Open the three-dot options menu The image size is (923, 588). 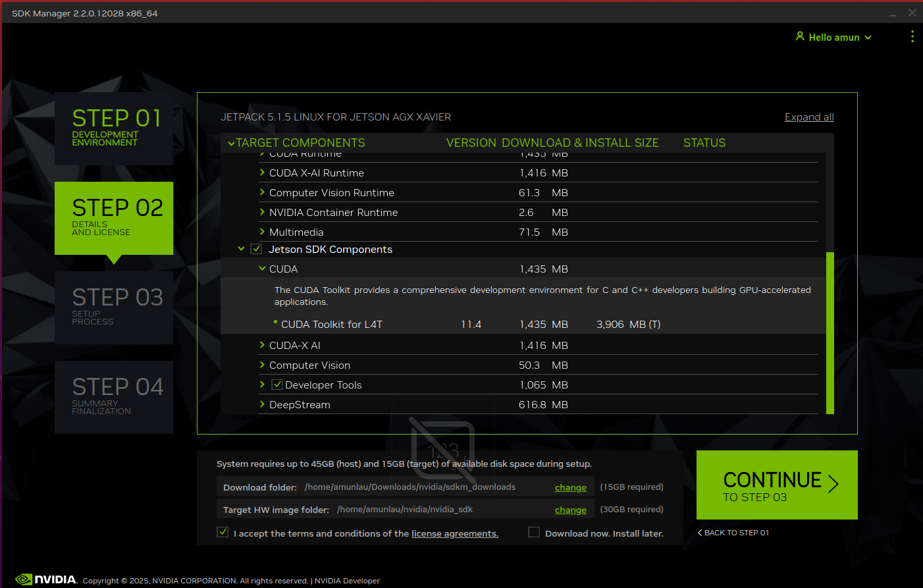coord(912,37)
